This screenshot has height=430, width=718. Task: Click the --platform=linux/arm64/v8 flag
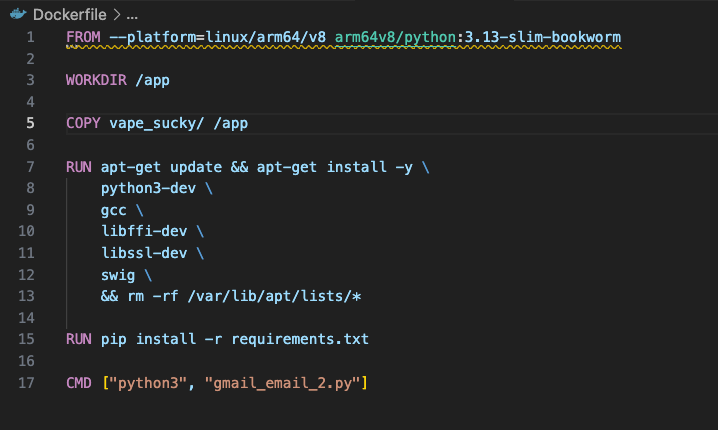tap(218, 37)
